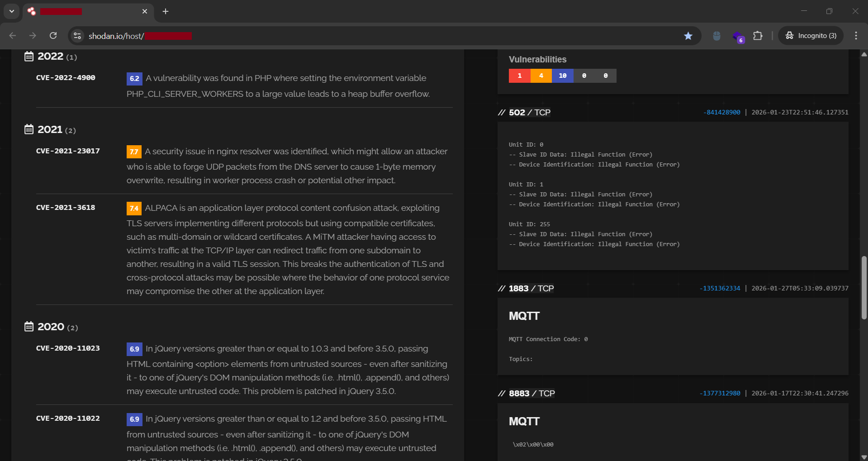Open banner hash link -1351362334 for port 1883
Viewport: 868px width, 461px height.
click(x=719, y=288)
